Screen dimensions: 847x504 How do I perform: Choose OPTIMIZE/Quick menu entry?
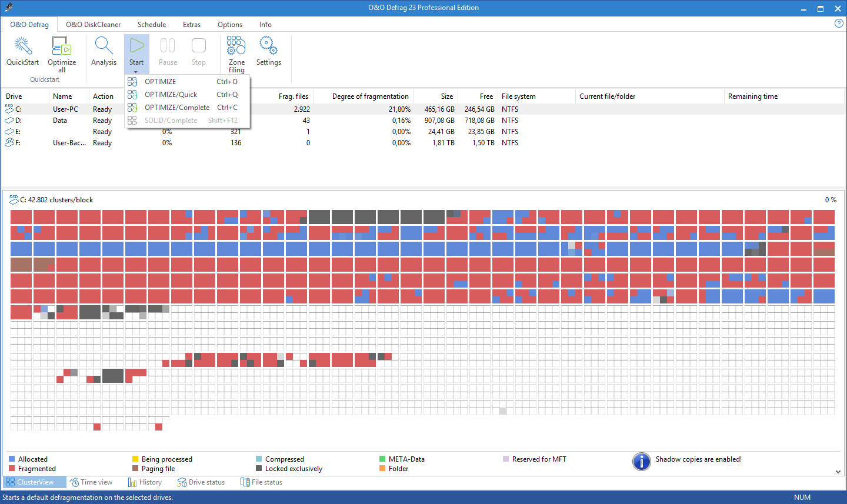tap(188, 95)
